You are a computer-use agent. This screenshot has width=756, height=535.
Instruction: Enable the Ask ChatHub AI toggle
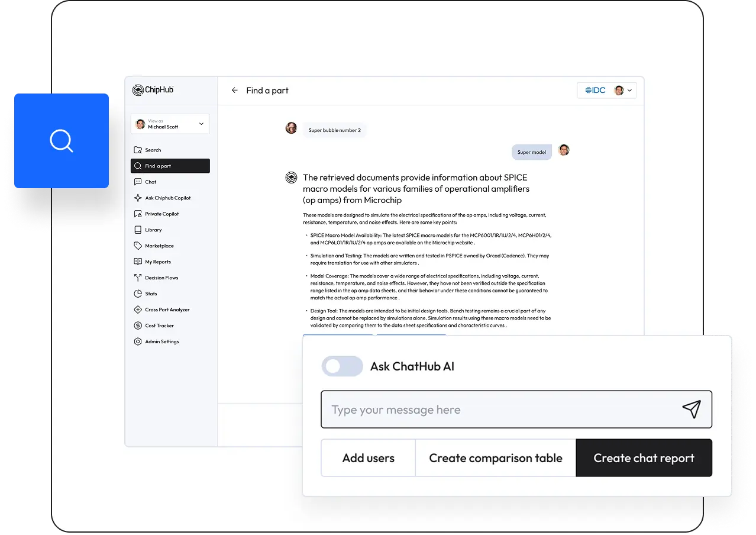point(342,366)
